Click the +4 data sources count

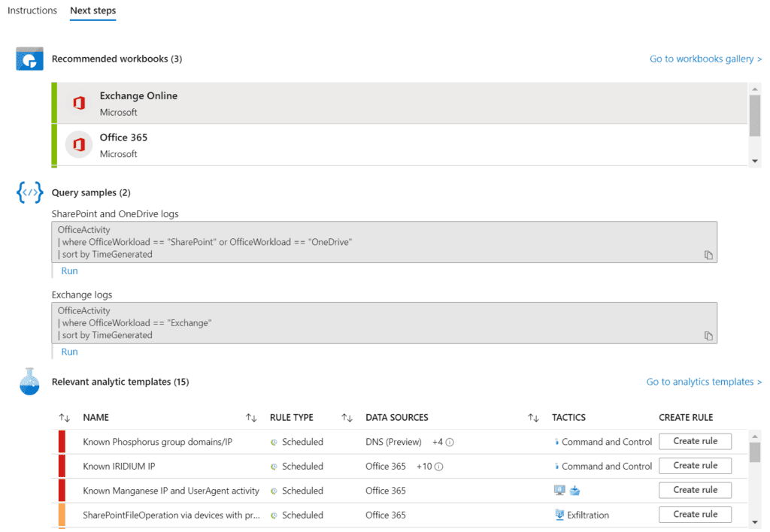438,442
